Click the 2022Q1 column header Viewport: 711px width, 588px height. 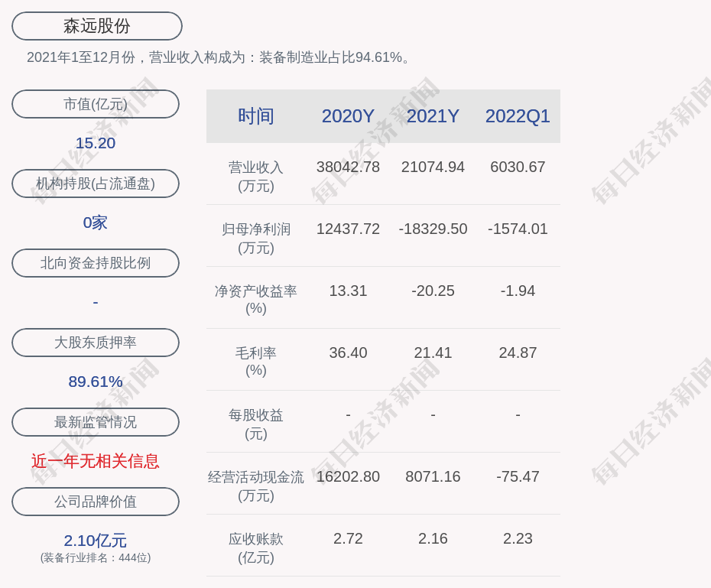[x=518, y=116]
